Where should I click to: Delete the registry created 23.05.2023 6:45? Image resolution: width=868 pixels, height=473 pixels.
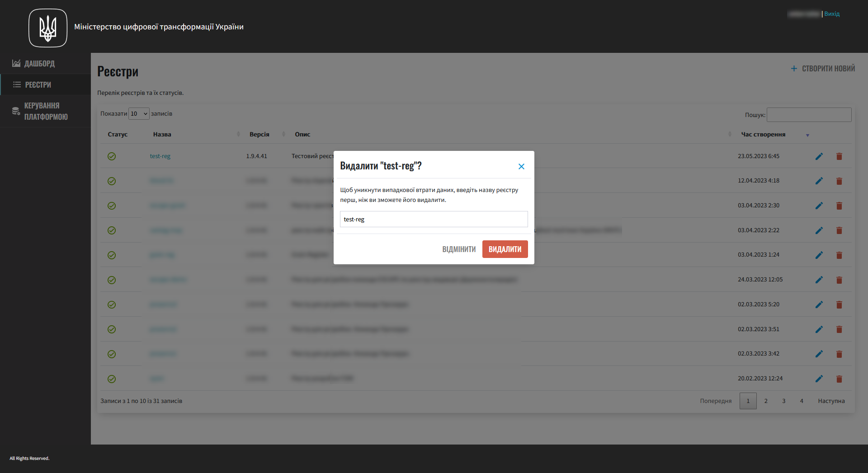point(839,156)
